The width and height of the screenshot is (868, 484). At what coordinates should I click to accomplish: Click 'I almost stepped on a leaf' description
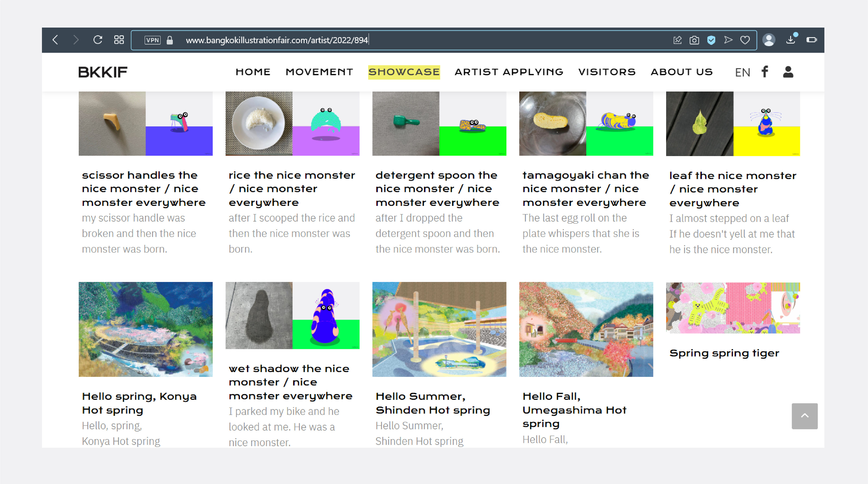pyautogui.click(x=732, y=234)
